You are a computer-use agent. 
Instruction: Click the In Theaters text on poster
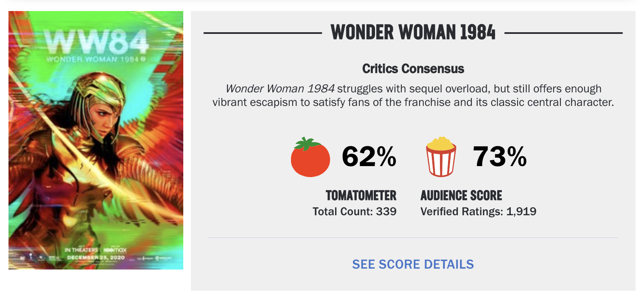click(81, 250)
